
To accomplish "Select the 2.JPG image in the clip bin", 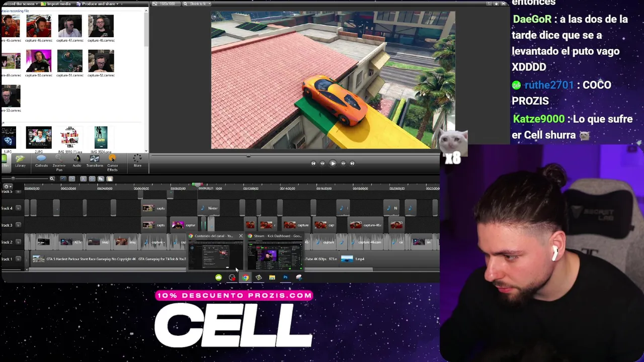I will [39, 140].
